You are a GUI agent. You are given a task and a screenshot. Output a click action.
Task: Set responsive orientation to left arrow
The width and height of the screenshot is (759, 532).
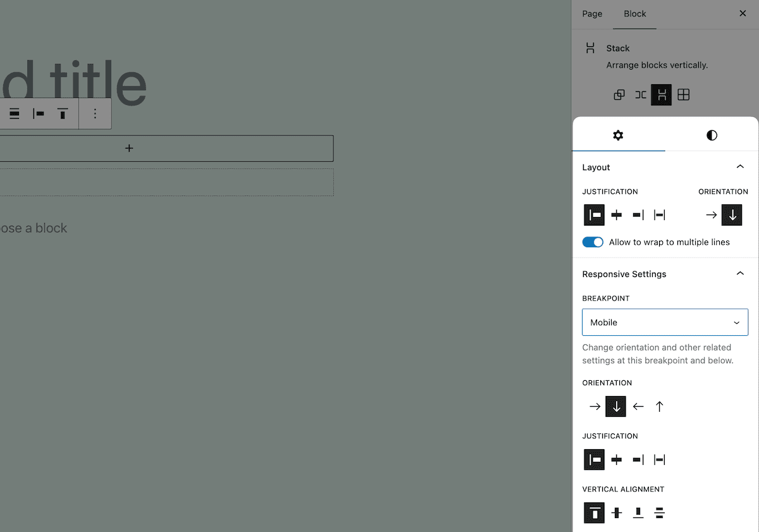[x=638, y=406]
